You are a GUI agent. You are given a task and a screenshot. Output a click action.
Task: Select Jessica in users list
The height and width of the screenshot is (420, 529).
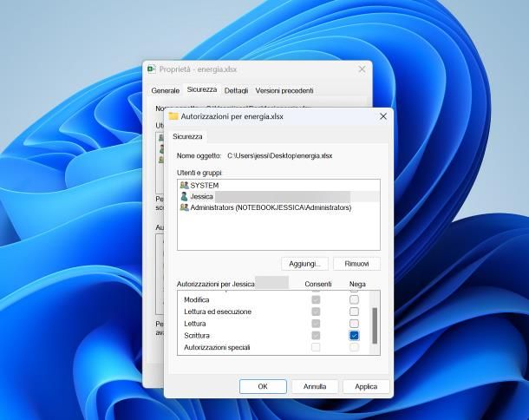[x=278, y=196]
